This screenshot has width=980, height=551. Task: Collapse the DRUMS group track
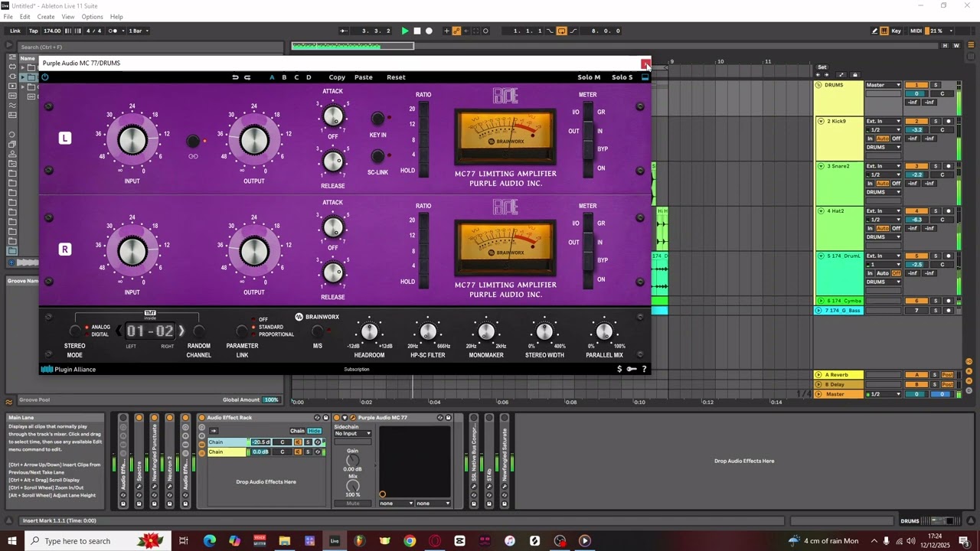coord(818,85)
